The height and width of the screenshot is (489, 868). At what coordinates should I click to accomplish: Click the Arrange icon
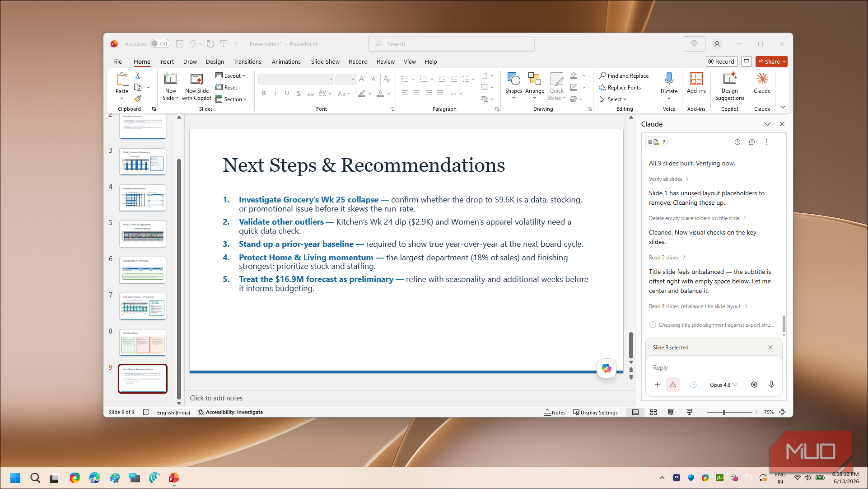pyautogui.click(x=535, y=79)
